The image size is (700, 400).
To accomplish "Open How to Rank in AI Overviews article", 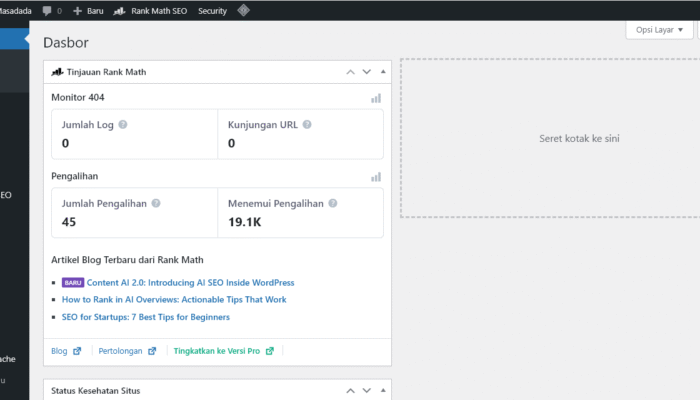I will click(174, 300).
